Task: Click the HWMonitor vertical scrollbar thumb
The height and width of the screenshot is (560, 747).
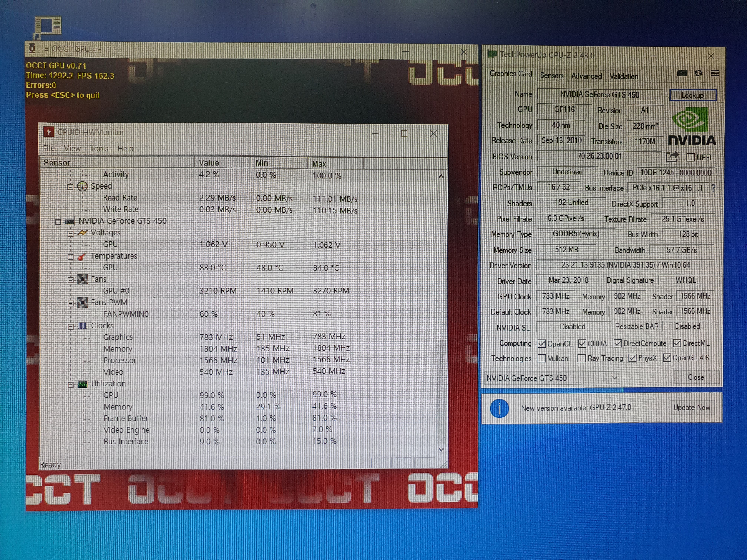Action: click(441, 391)
